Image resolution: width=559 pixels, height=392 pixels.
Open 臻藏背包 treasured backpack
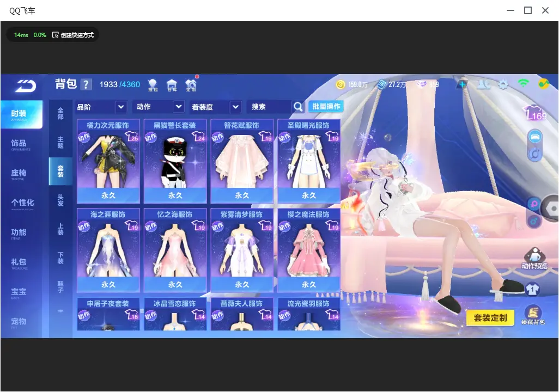(533, 315)
